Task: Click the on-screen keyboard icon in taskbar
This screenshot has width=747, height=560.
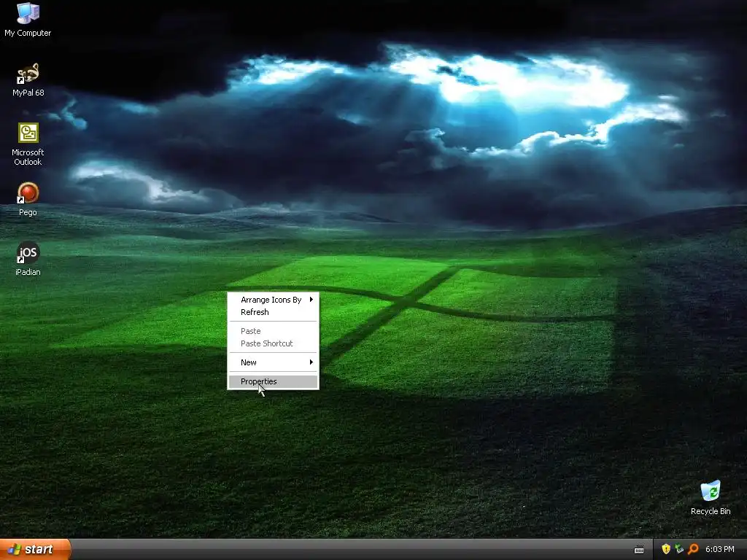Action: pos(639,550)
